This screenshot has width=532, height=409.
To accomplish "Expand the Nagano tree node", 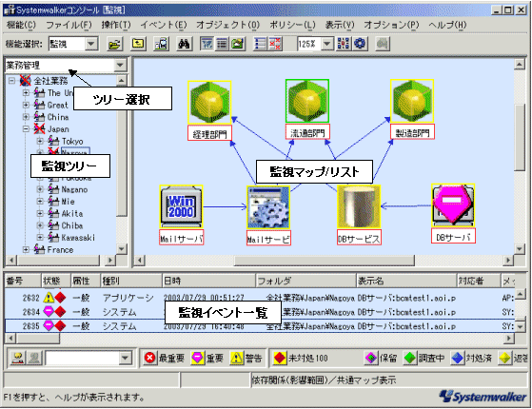I will pos(40,189).
